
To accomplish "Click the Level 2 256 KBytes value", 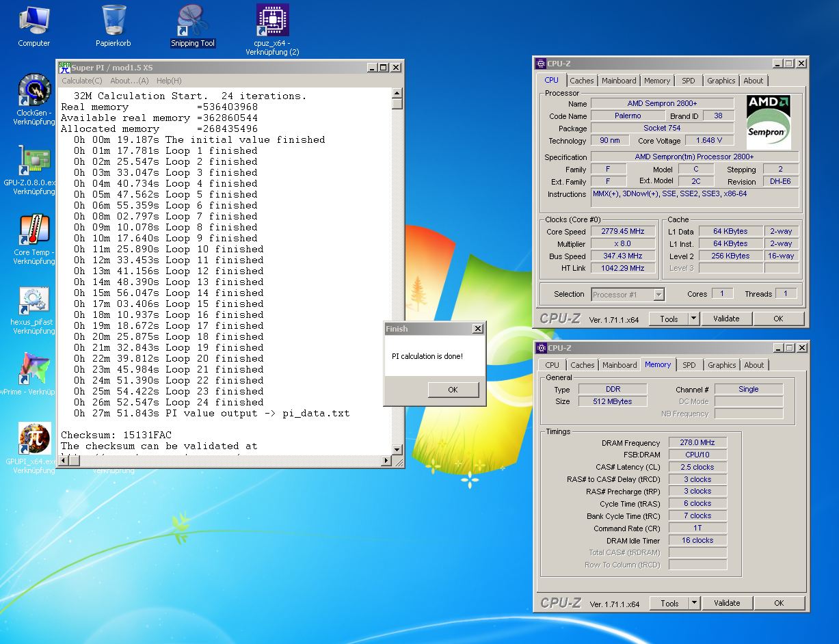I will (730, 256).
